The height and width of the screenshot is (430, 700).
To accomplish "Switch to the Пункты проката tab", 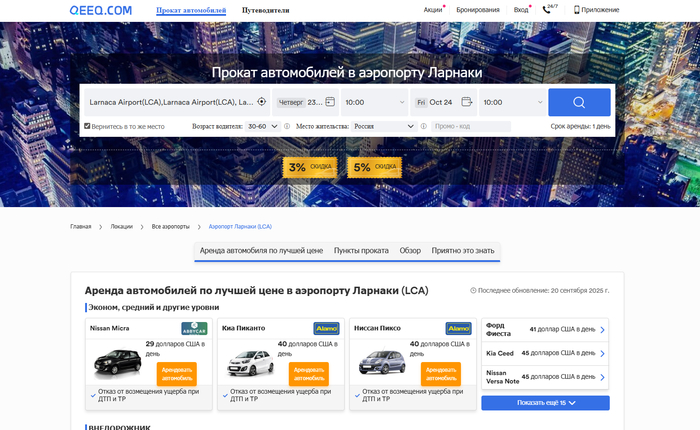I will coord(361,250).
